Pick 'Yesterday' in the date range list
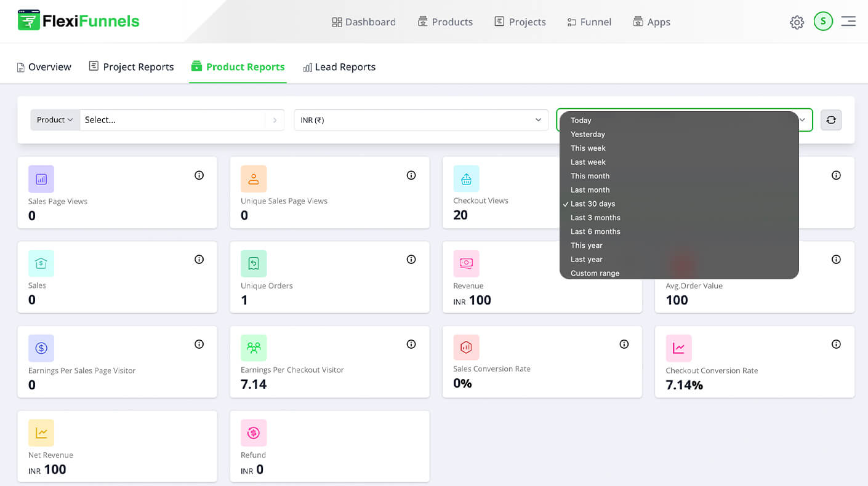 pos(588,135)
